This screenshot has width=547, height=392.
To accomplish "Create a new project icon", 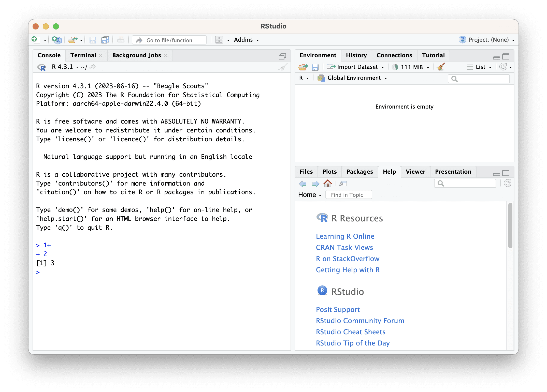I will point(56,40).
